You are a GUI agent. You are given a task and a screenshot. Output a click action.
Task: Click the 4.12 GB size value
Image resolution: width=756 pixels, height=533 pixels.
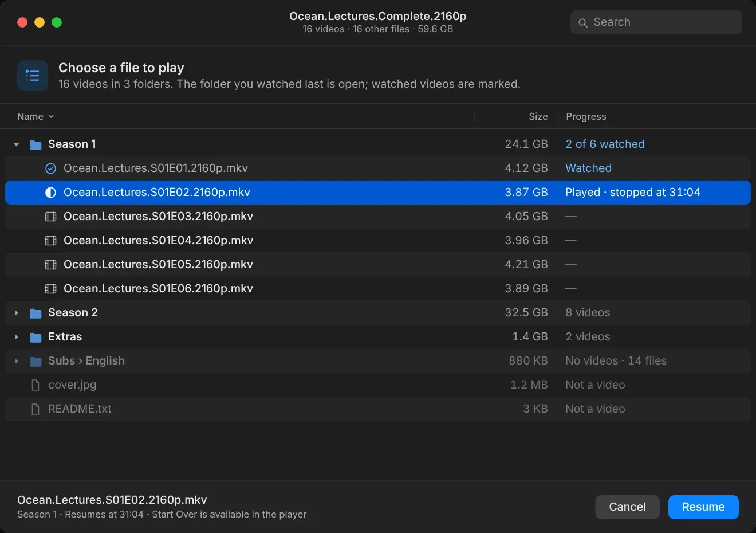click(526, 168)
